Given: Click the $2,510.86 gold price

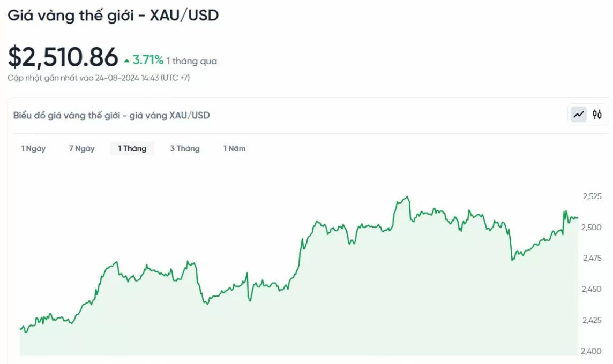Looking at the screenshot, I should (x=63, y=57).
